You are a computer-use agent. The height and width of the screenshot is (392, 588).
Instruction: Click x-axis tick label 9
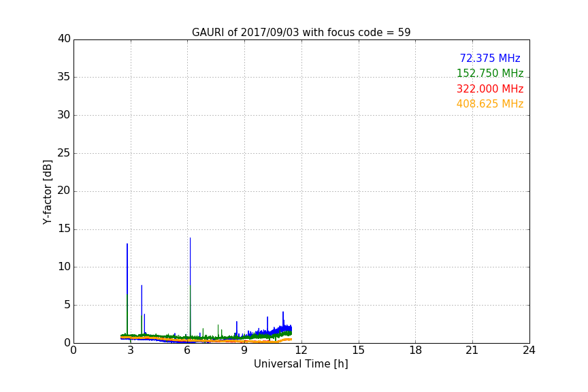244,350
